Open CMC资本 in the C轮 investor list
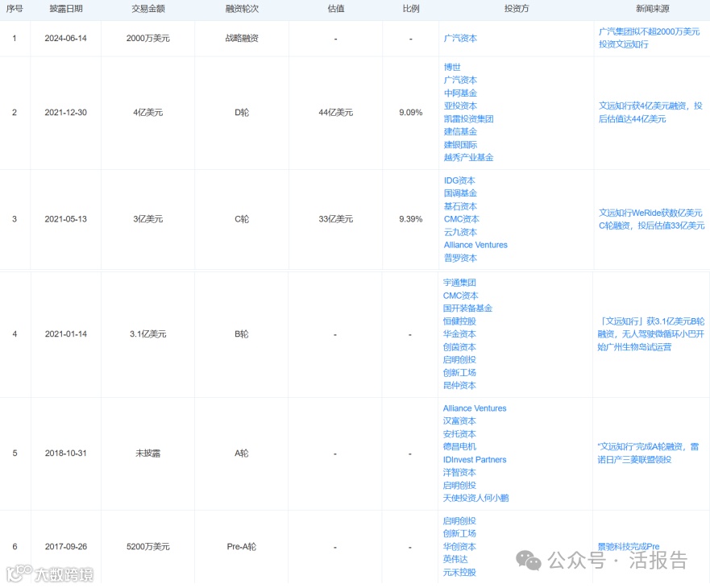The image size is (710, 588). coord(462,219)
